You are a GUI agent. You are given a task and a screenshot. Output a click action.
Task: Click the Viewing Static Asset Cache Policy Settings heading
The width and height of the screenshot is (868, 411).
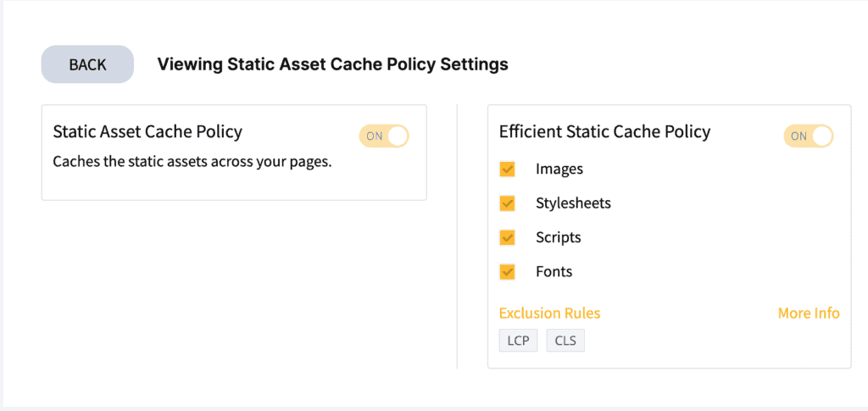[x=332, y=64]
